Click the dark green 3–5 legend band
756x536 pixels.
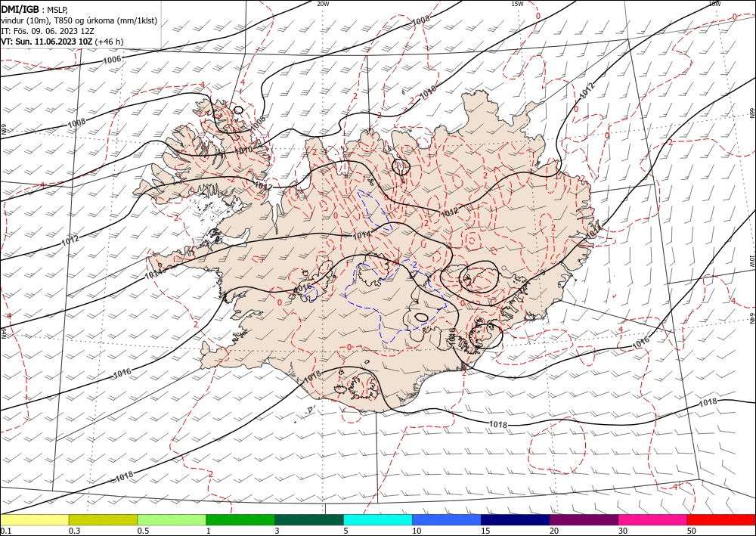pyautogui.click(x=309, y=520)
